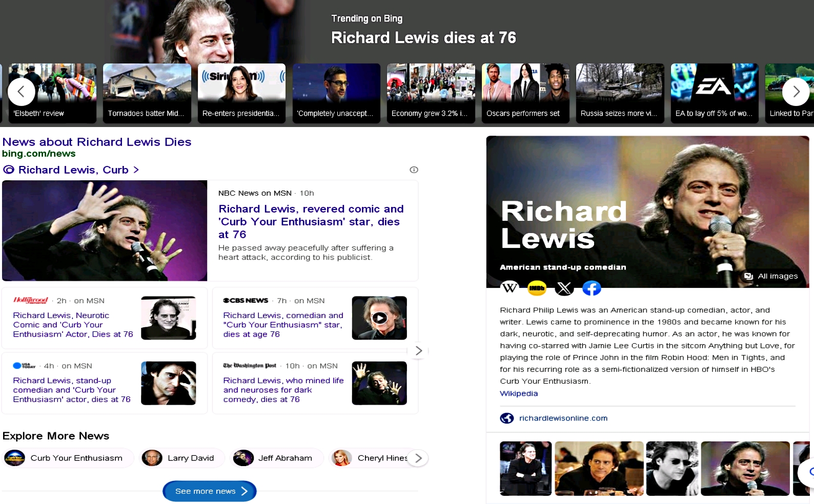The width and height of the screenshot is (814, 504).
Task: Open the IMDb icon link
Action: 537,288
